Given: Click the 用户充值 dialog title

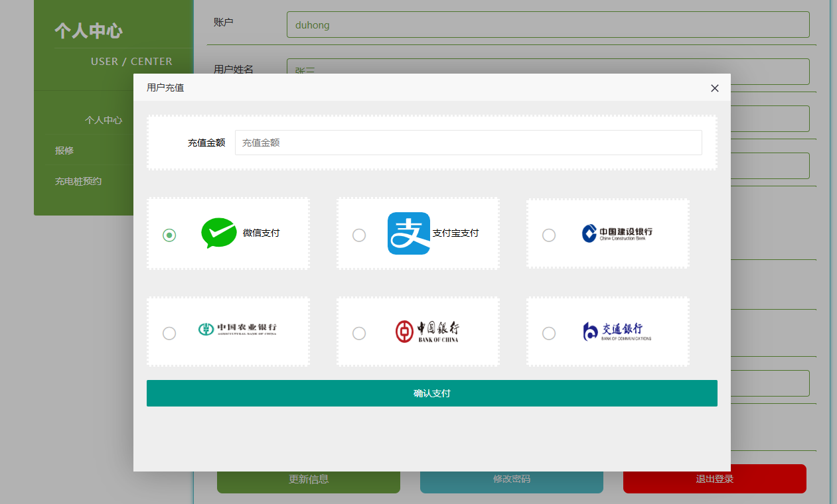Looking at the screenshot, I should [165, 88].
